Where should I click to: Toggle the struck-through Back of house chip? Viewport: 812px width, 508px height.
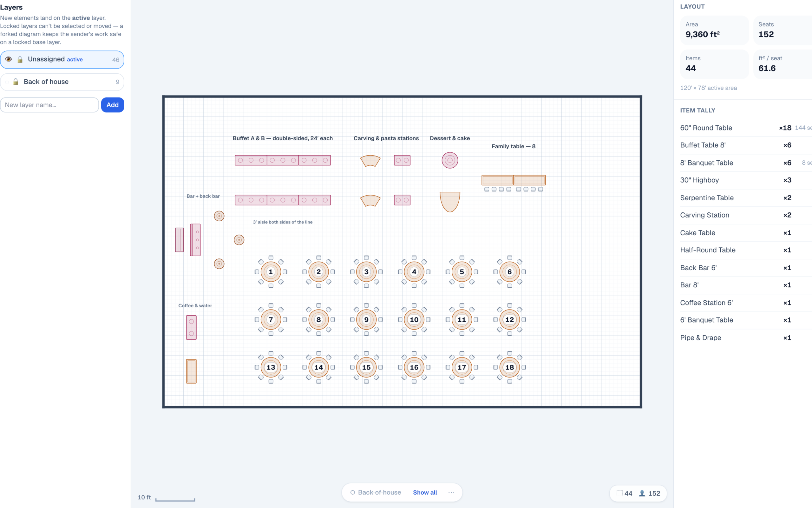pyautogui.click(x=376, y=492)
